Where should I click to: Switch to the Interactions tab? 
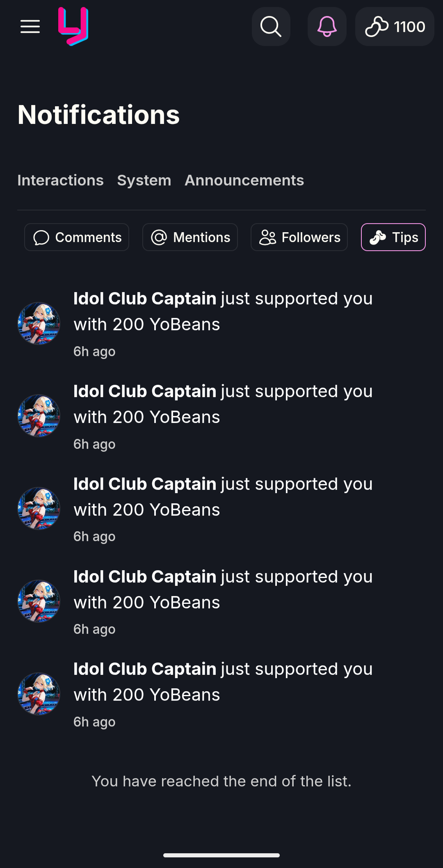coord(60,180)
